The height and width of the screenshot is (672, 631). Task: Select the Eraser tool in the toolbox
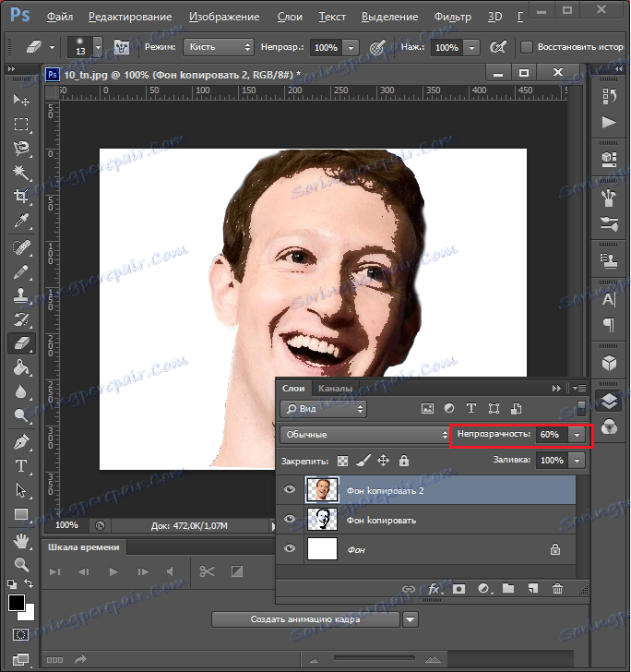point(21,343)
